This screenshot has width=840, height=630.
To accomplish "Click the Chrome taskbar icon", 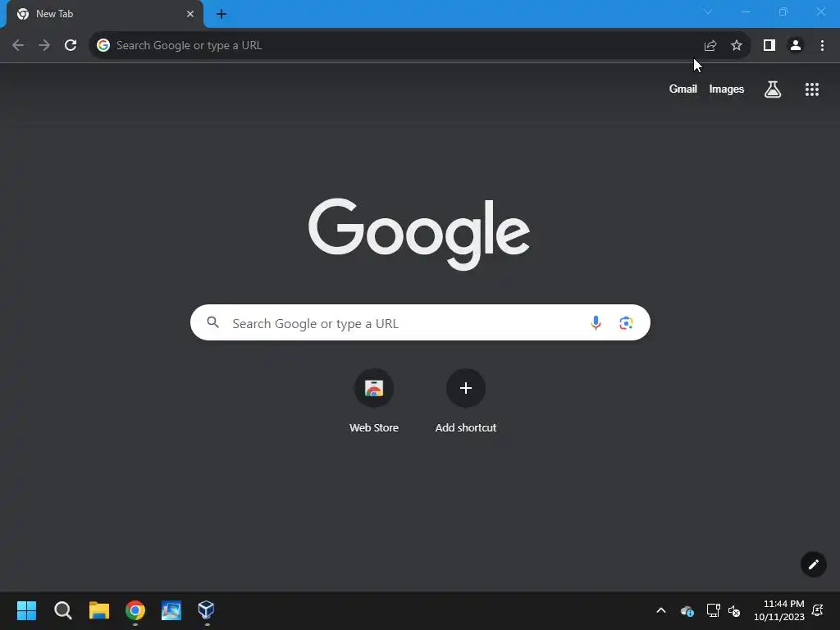I will point(135,610).
